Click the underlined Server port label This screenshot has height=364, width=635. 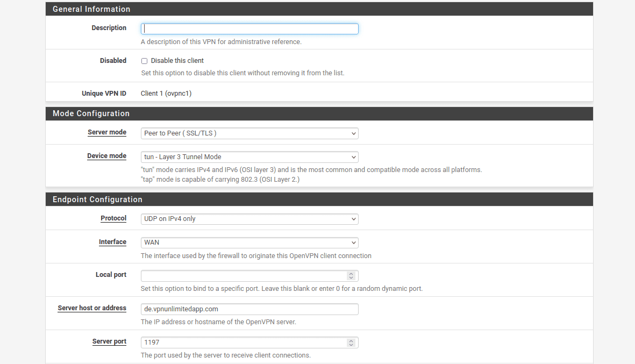pyautogui.click(x=109, y=341)
